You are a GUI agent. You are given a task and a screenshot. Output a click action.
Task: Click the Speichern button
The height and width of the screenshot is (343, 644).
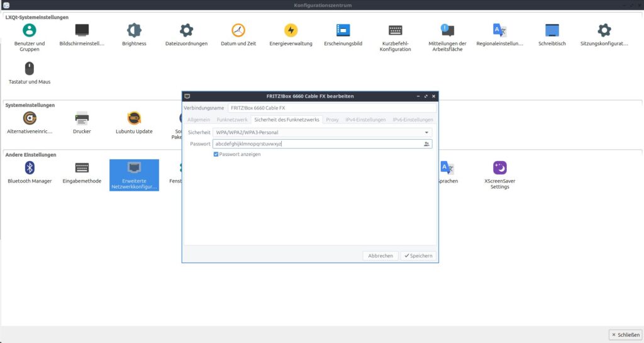pos(418,256)
